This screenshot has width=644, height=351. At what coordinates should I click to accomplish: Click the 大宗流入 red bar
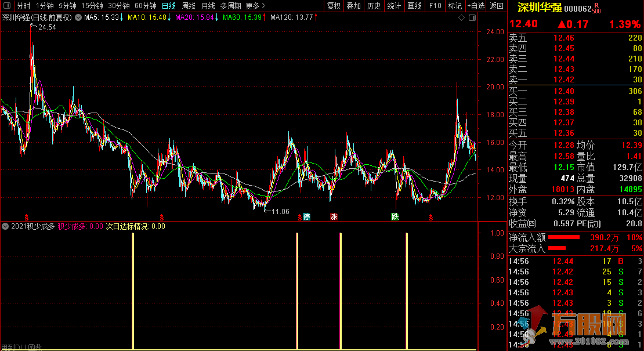pos(557,248)
